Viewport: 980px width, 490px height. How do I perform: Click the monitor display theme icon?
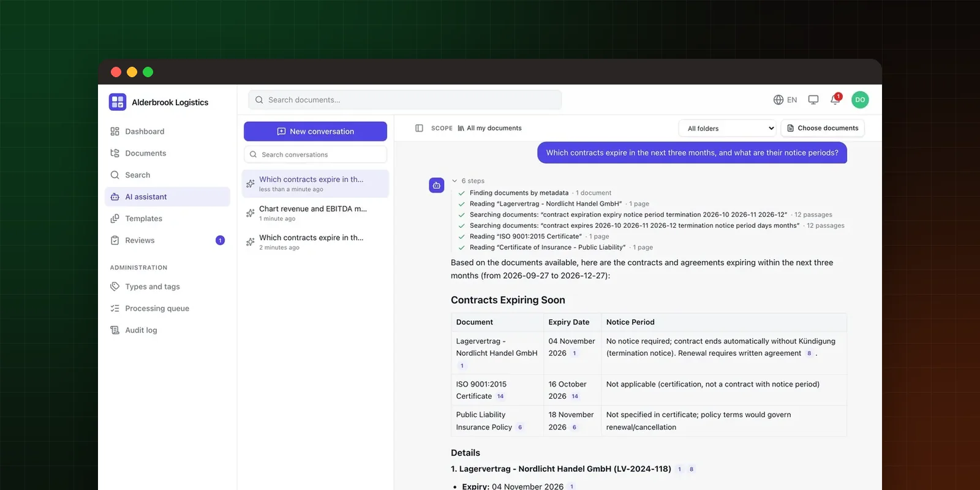[813, 100]
